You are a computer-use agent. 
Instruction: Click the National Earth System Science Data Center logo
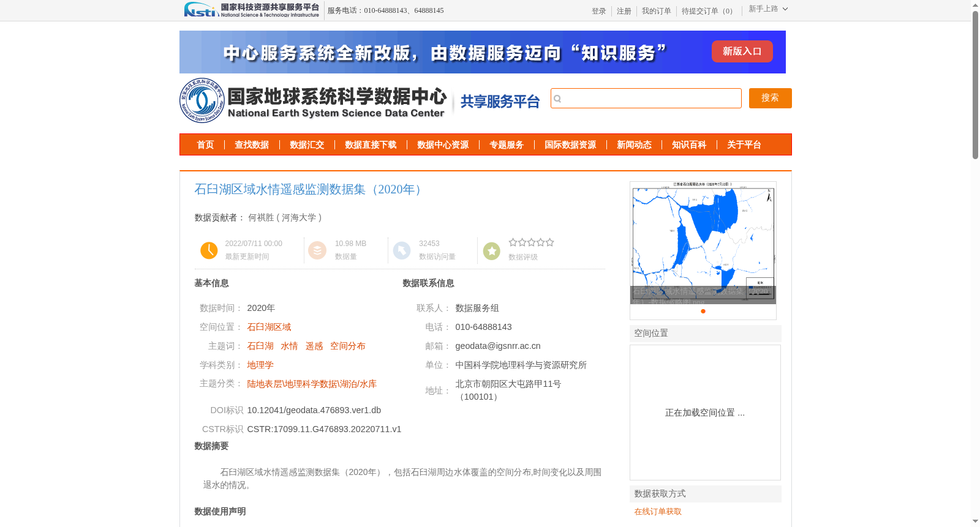[313, 100]
